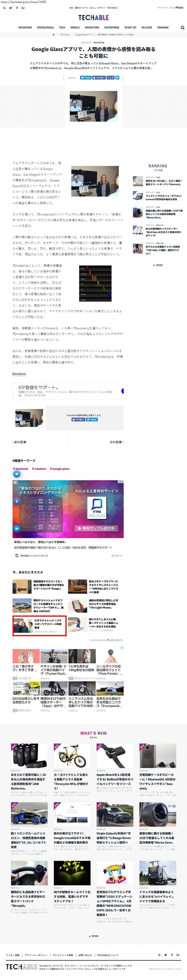Click the MashMedia logo in the top right
The image size is (187, 980).
pyautogui.click(x=176, y=8)
